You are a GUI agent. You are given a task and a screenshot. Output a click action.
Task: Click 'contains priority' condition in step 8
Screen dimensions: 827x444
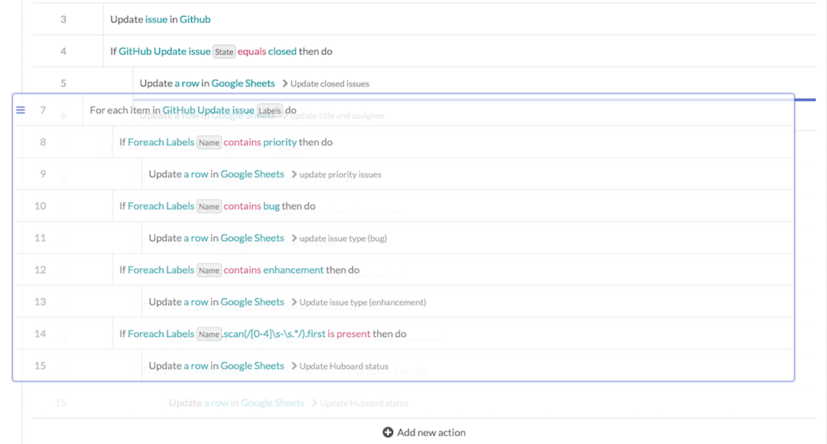click(260, 142)
